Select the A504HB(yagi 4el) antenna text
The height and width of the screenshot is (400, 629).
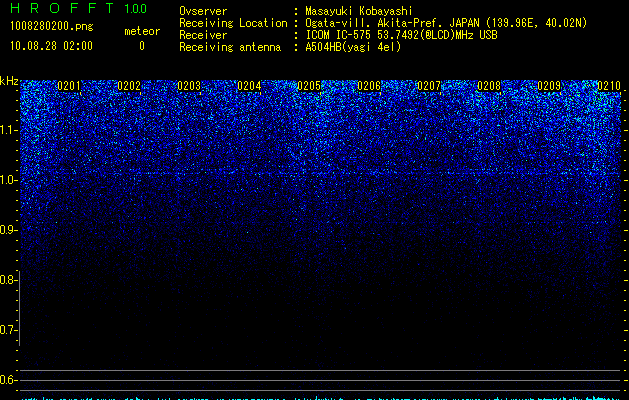[353, 47]
